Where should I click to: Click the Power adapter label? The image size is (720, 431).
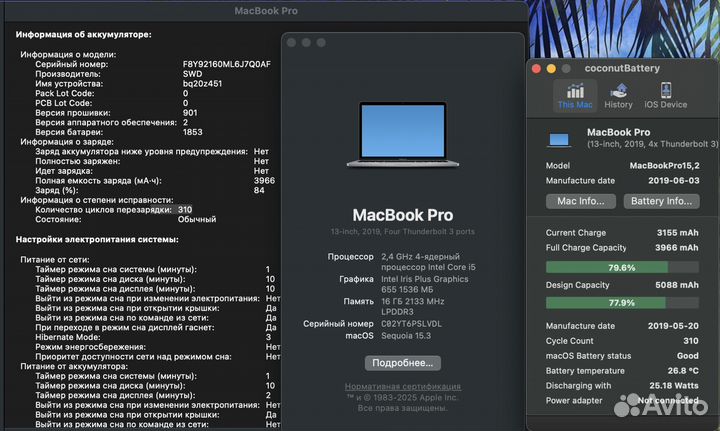click(x=574, y=401)
